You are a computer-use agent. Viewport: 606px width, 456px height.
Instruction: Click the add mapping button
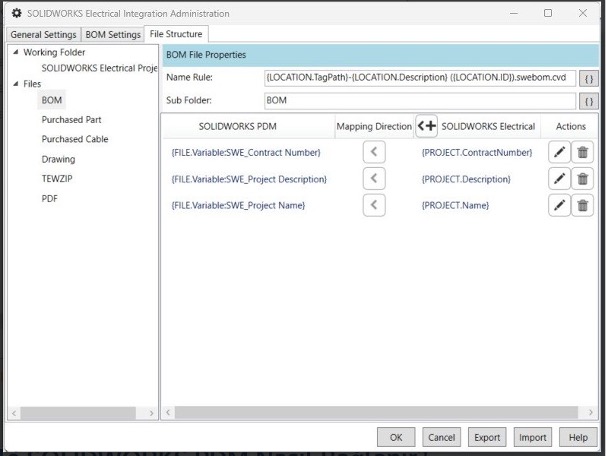pos(427,126)
